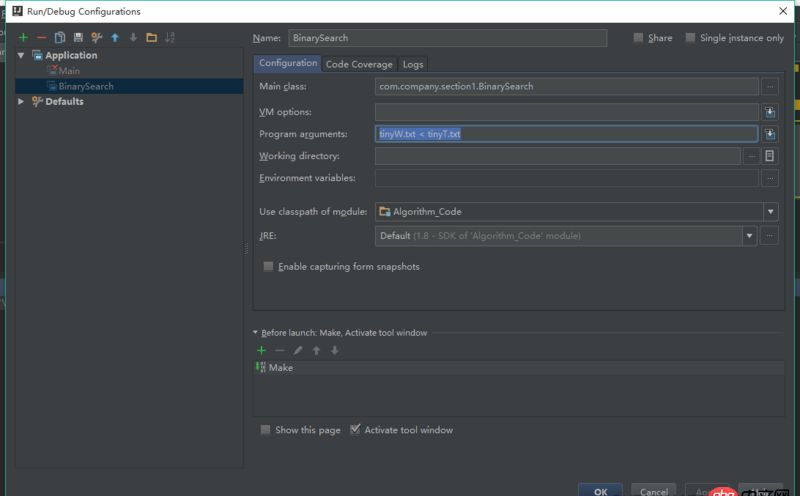The height and width of the screenshot is (496, 800).
Task: Open the Use classpath of module dropdown
Action: click(x=770, y=211)
